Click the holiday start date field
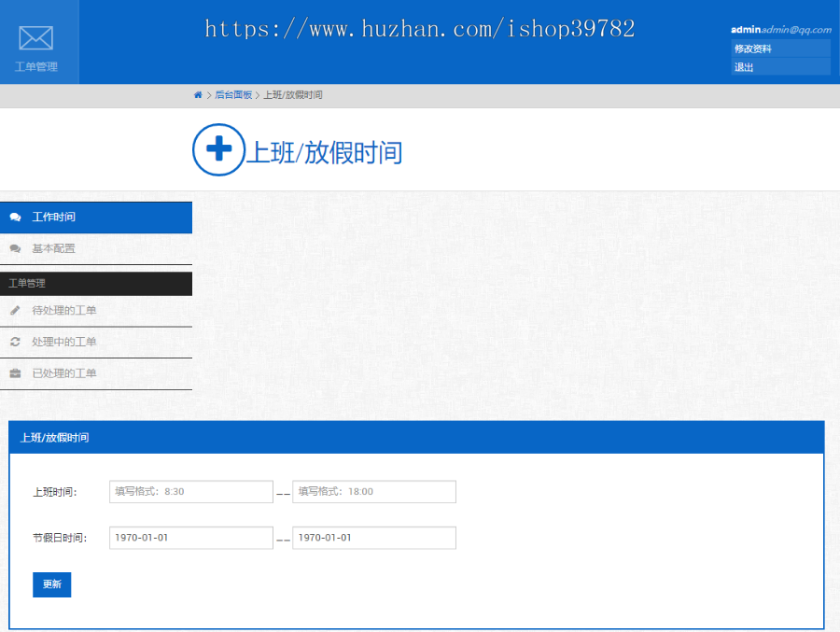The image size is (840, 632). [x=191, y=538]
